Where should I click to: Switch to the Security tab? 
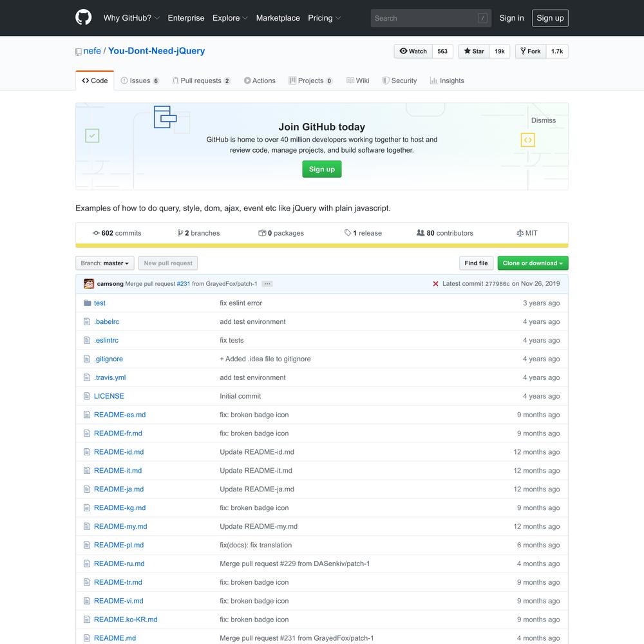coord(400,81)
